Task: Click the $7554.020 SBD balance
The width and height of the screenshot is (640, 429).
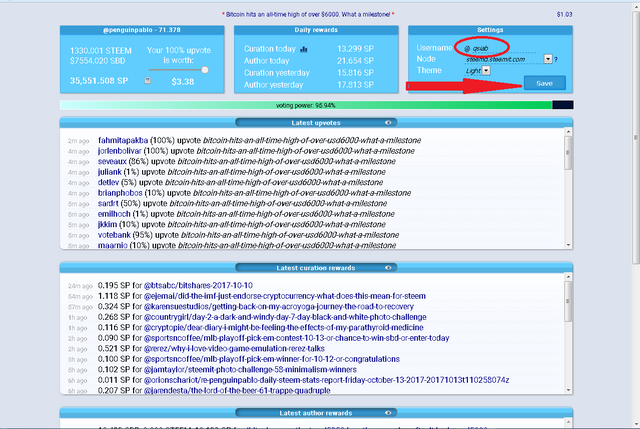Action: click(x=98, y=61)
